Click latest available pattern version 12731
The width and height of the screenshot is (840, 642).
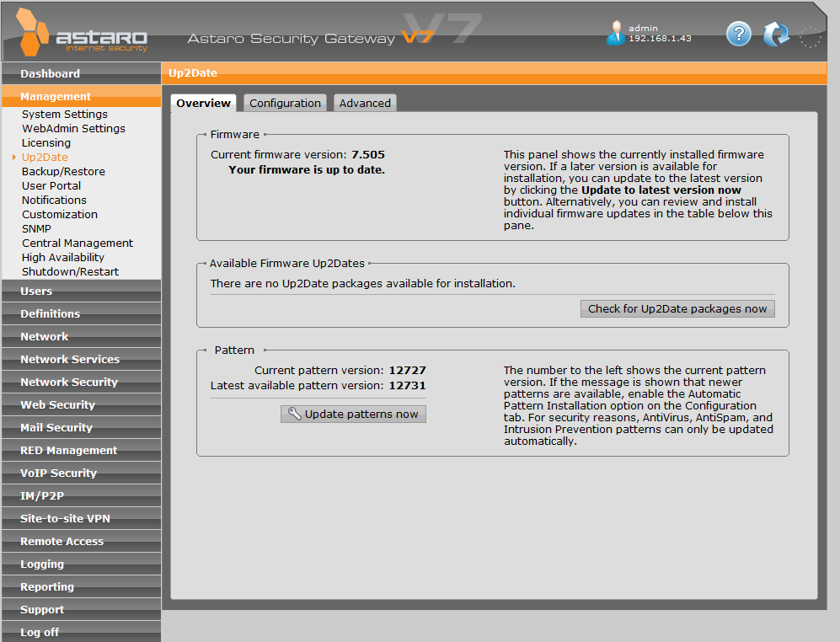pyautogui.click(x=407, y=385)
